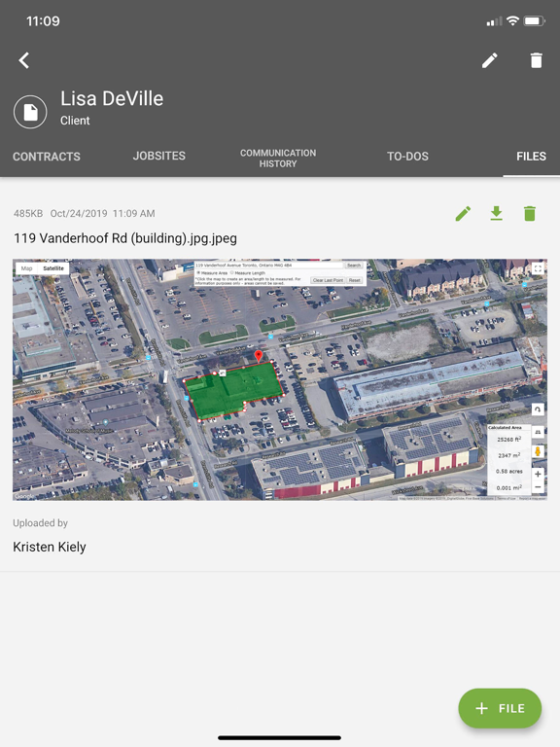Open the Communication History tab
The height and width of the screenshot is (747, 560).
click(278, 159)
